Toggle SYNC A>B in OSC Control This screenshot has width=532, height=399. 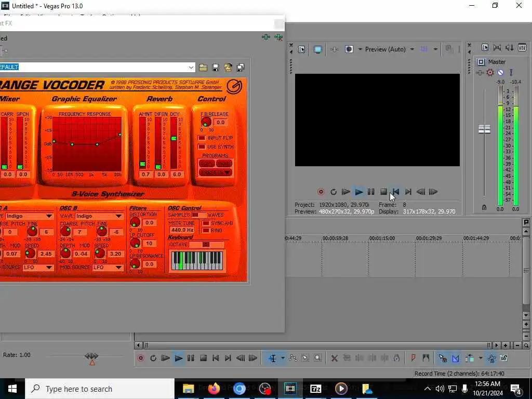[206, 223]
